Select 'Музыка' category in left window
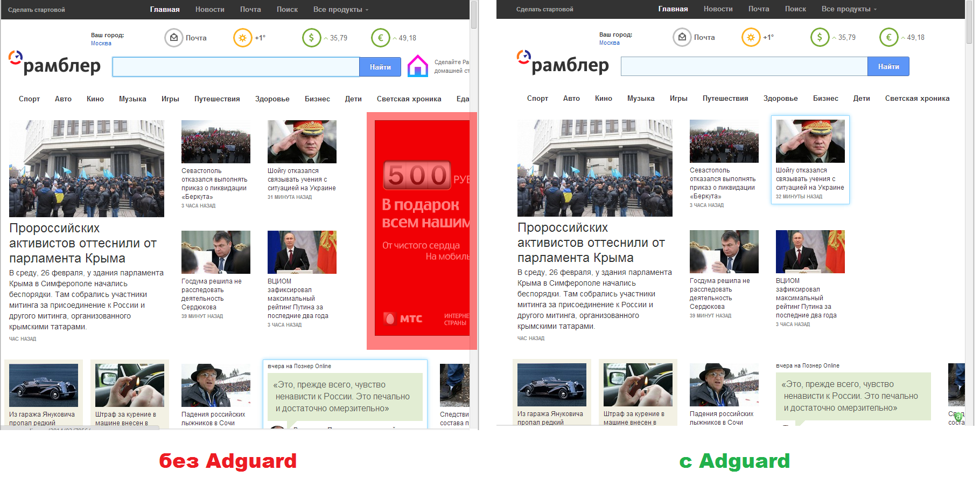The width and height of the screenshot is (980, 484). click(x=132, y=99)
